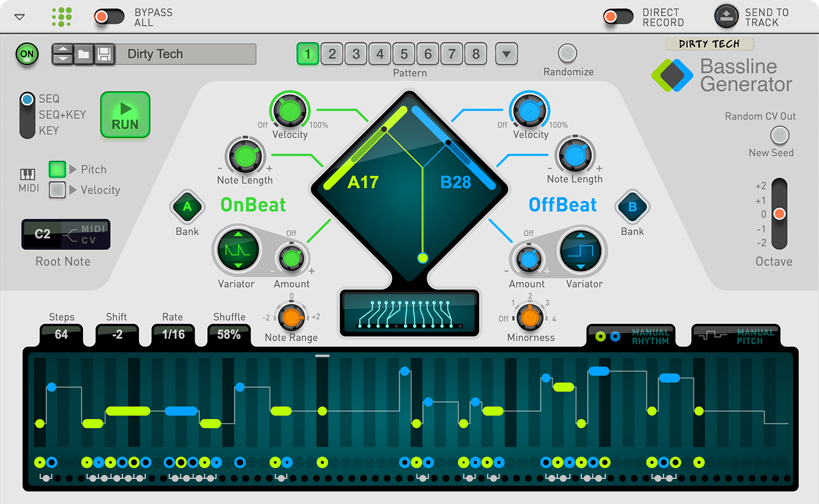The width and height of the screenshot is (819, 504).
Task: Toggle the Bypass All switch
Action: pos(109,16)
